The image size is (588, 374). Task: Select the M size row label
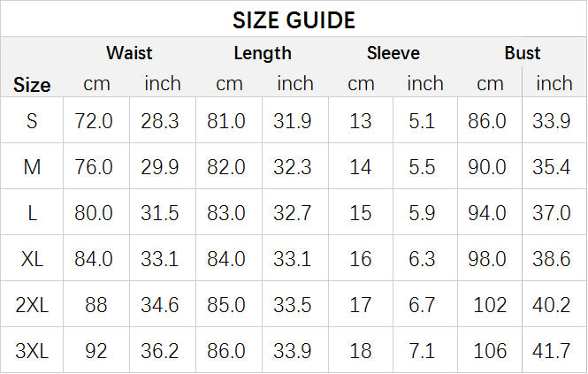coord(32,167)
